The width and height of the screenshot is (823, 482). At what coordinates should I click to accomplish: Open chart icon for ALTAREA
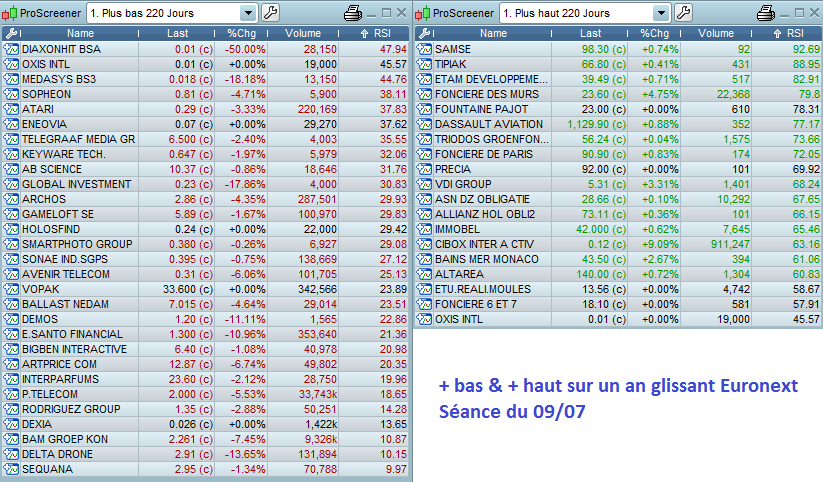coord(424,275)
